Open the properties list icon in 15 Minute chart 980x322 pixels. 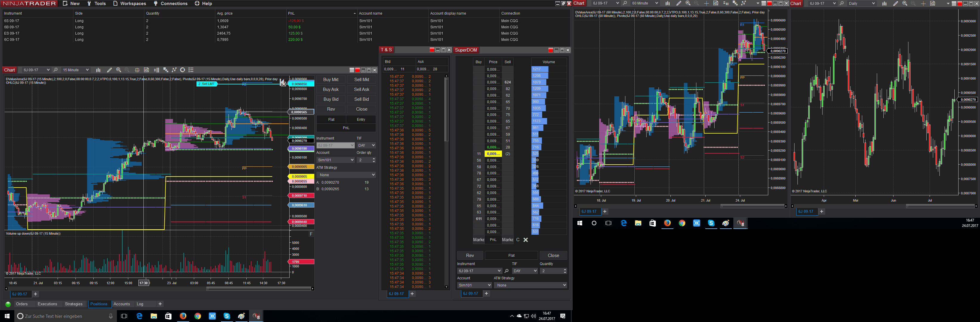pos(191,70)
